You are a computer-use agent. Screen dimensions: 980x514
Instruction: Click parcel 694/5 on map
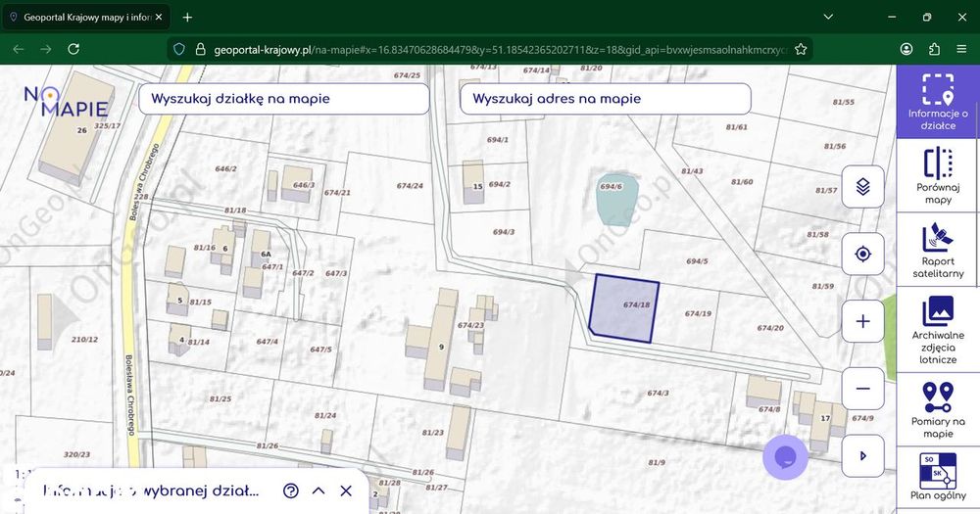(697, 261)
